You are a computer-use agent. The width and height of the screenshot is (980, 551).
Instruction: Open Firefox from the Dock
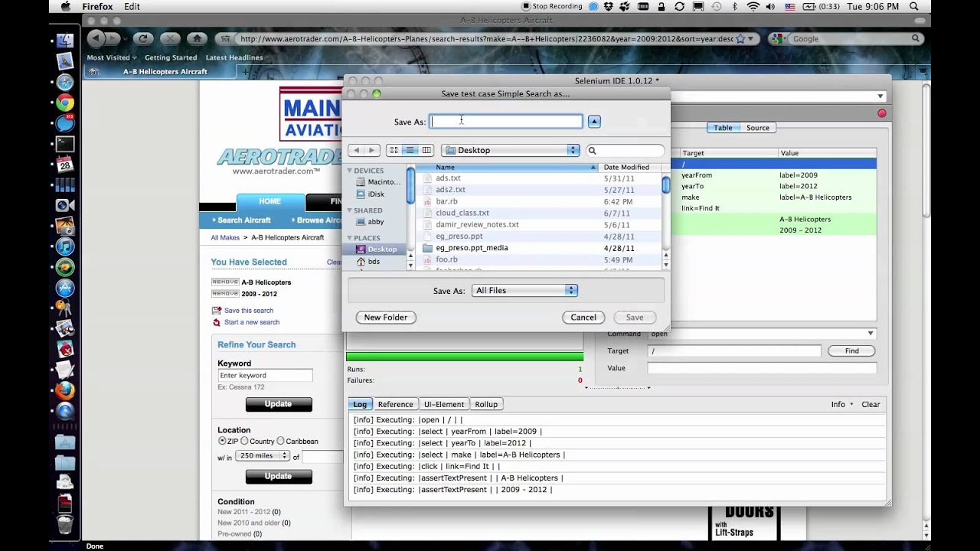65,390
